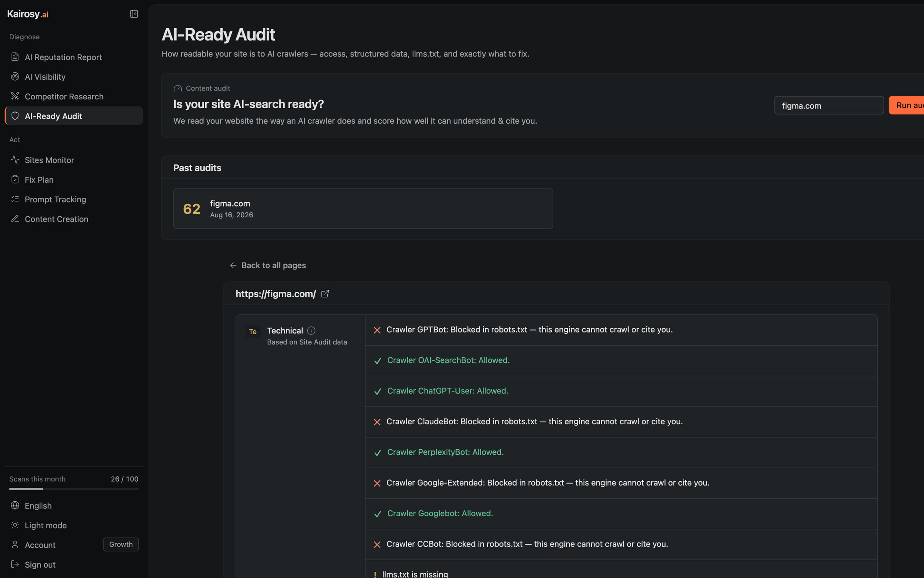Click Crawler CCBot blocked result text
This screenshot has width=924, height=578.
tap(527, 544)
